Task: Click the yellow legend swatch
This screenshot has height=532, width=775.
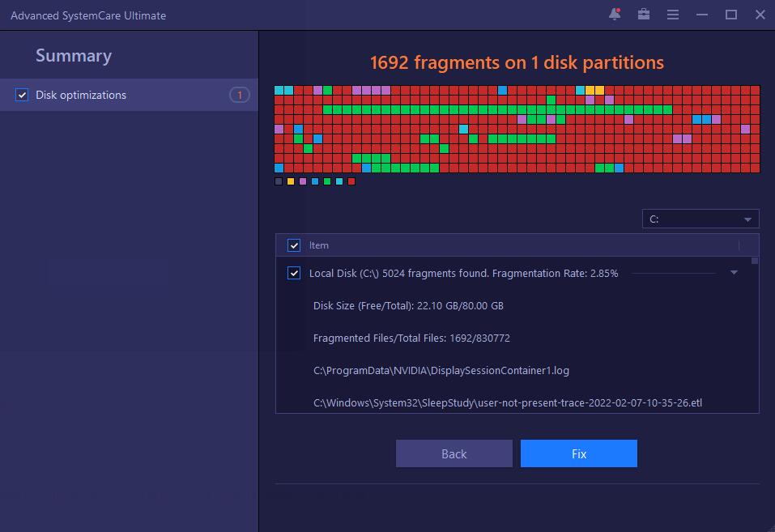Action: pos(291,181)
